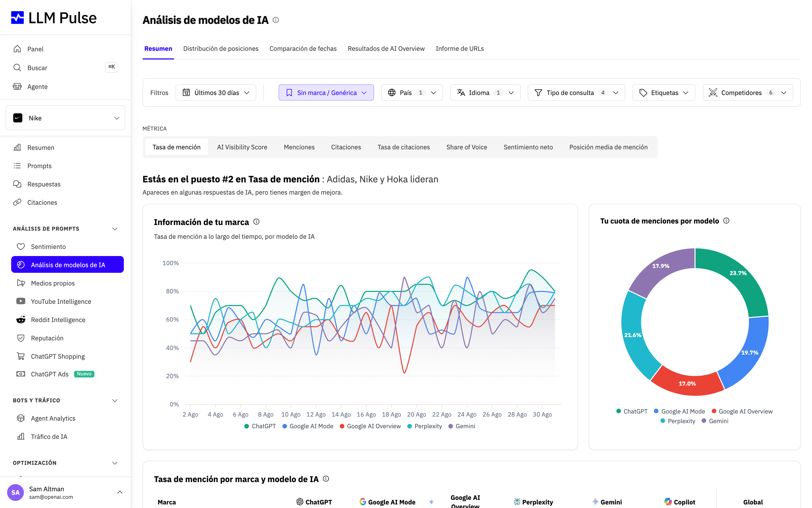Open the País filter dropdown
Viewport: 812px width, 508px height.
(x=412, y=92)
